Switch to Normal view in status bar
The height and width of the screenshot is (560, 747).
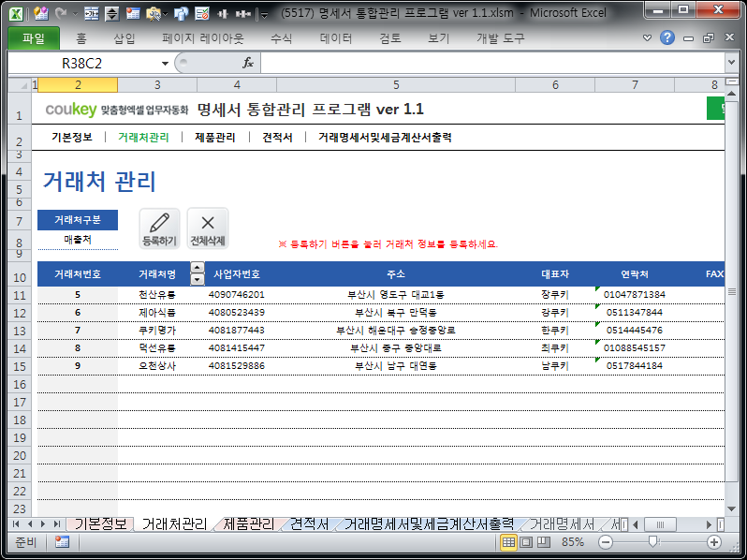coord(508,542)
